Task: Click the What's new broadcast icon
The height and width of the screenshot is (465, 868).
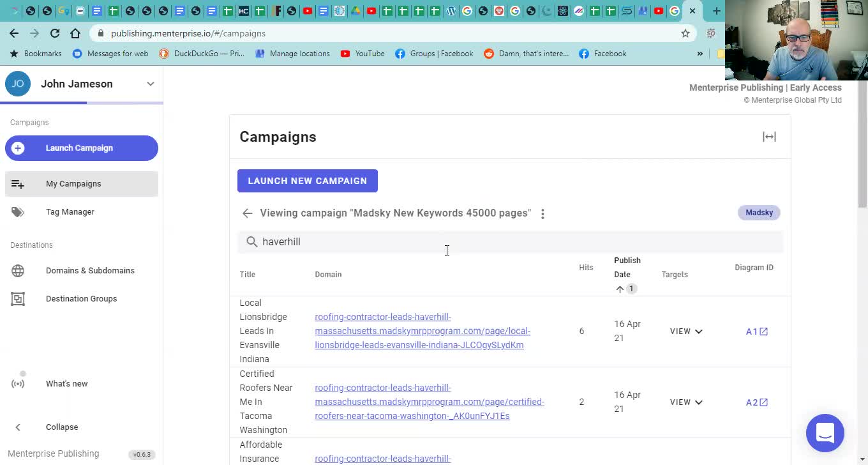Action: [x=18, y=384]
